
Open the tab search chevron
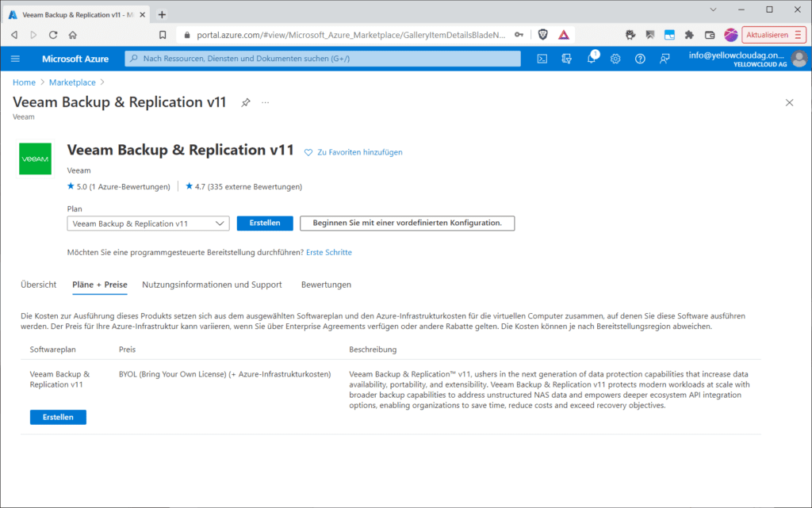[x=713, y=10]
